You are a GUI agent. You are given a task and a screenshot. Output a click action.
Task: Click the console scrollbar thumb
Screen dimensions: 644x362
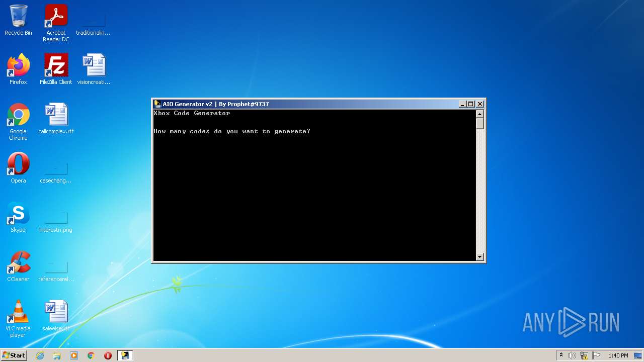(x=480, y=124)
